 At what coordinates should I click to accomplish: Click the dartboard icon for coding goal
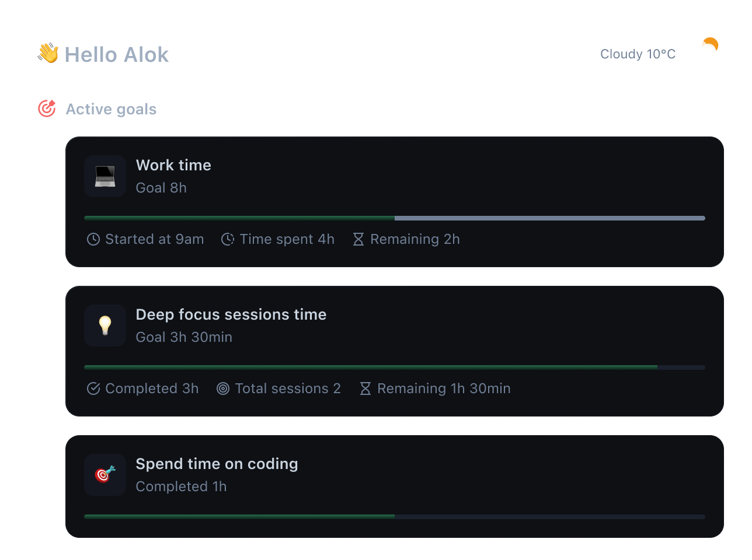[x=105, y=475]
